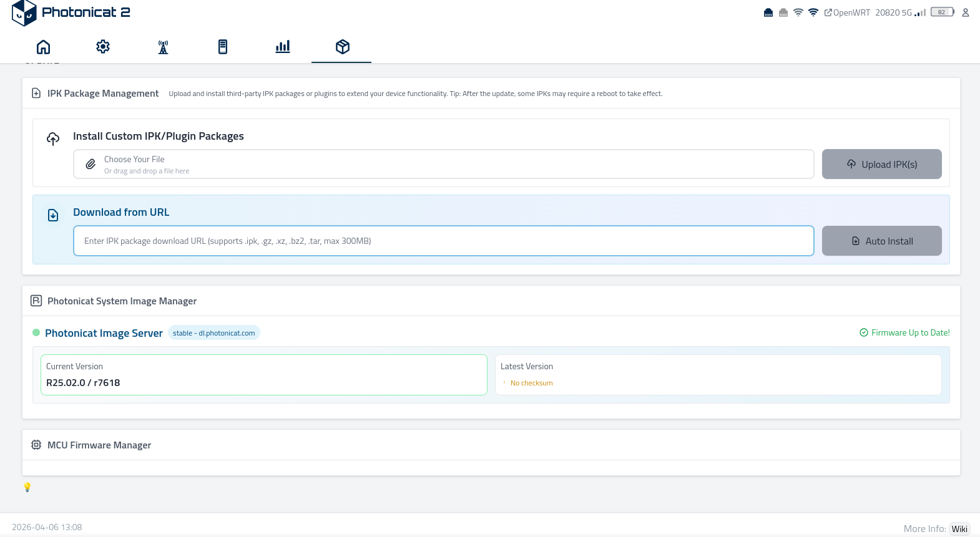Click the 5G signal strength bars
Image resolution: width=980 pixels, height=537 pixels.
pyautogui.click(x=920, y=12)
